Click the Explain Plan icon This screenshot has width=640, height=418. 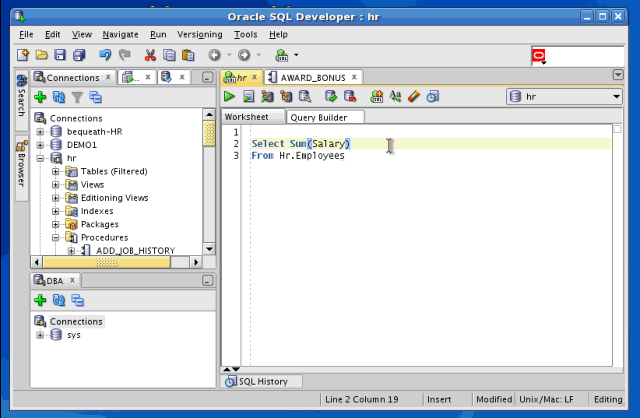[x=286, y=97]
